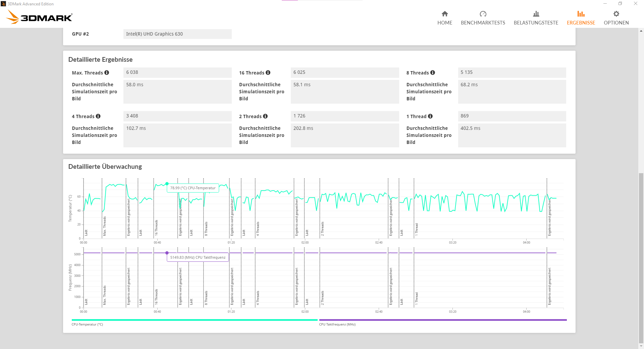Open the OPTIONEN tab
Viewport: 644px width, 349px height.
pyautogui.click(x=616, y=18)
